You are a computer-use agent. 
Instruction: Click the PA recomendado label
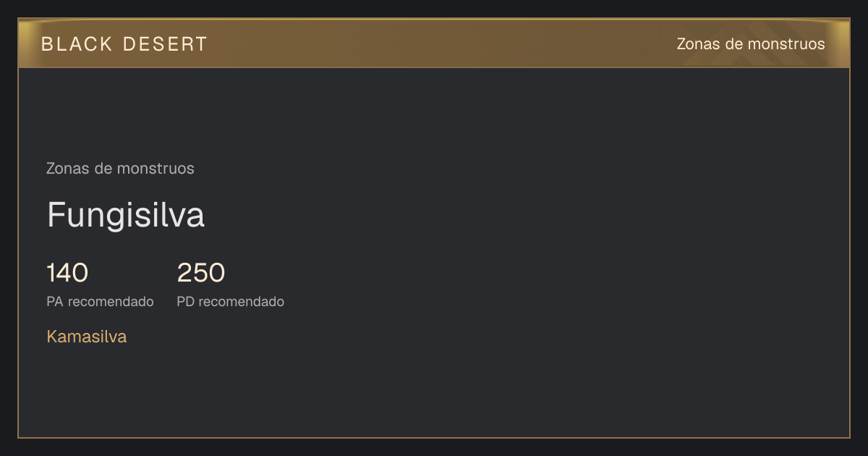tap(100, 302)
